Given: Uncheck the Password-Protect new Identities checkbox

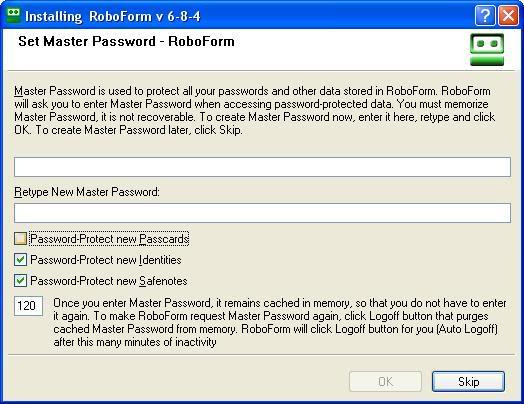Looking at the screenshot, I should coord(20,260).
